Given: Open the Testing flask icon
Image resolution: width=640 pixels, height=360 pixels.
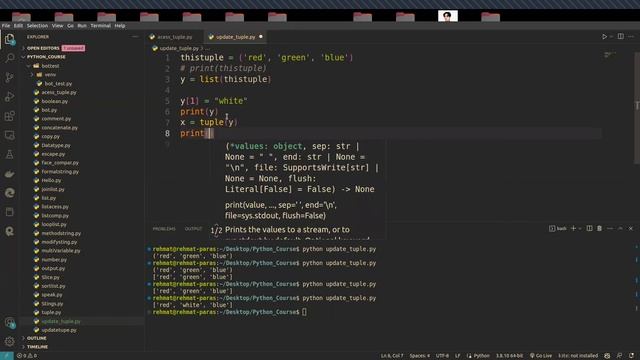Looking at the screenshot, I should [9, 154].
